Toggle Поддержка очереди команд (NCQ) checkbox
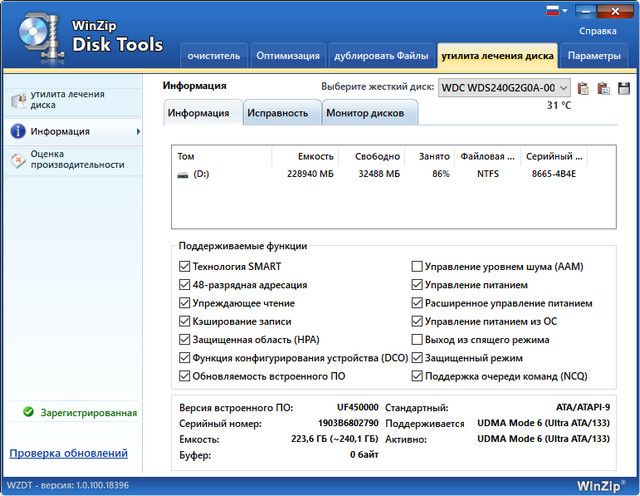This screenshot has height=496, width=640. point(417,376)
